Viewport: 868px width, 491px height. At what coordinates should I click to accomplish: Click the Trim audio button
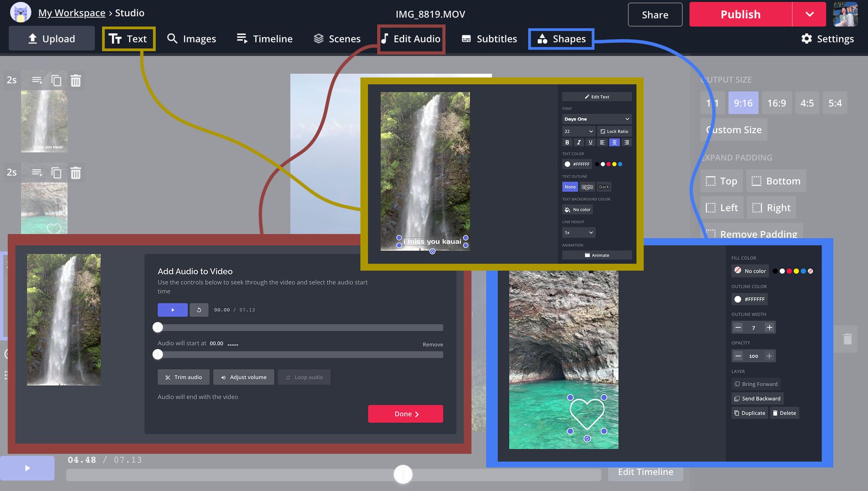[183, 377]
